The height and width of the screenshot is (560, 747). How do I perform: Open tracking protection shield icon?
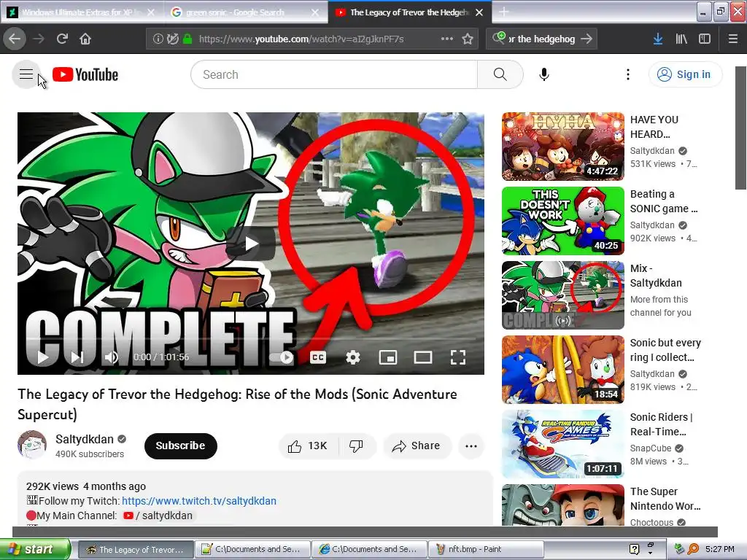173,39
